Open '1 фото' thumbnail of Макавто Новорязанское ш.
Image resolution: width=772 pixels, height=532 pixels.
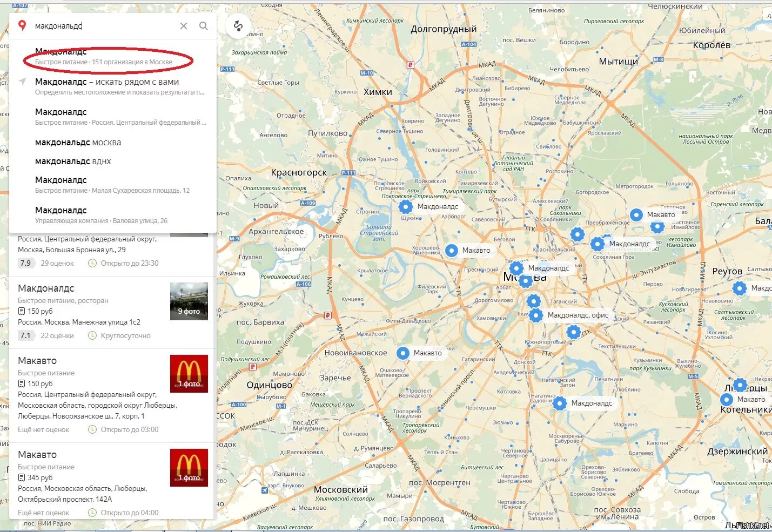tap(189, 374)
